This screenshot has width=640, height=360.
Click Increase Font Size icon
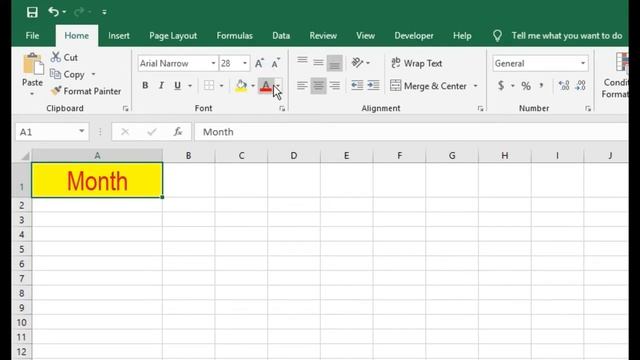[259, 63]
